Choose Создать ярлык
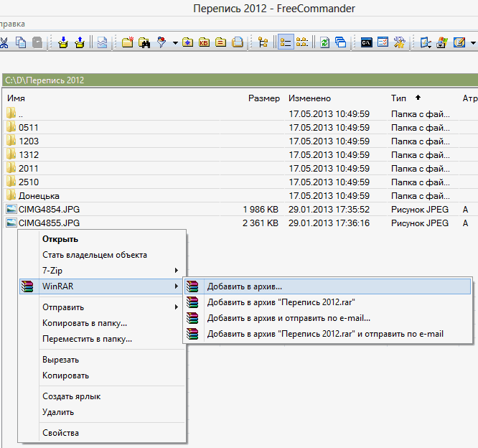This screenshot has height=448, width=478. point(102,396)
